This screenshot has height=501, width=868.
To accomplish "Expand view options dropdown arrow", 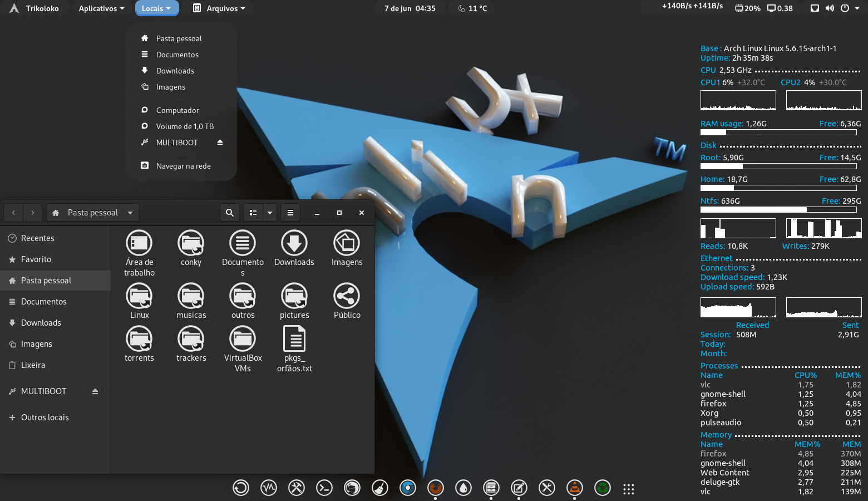I will [x=270, y=213].
